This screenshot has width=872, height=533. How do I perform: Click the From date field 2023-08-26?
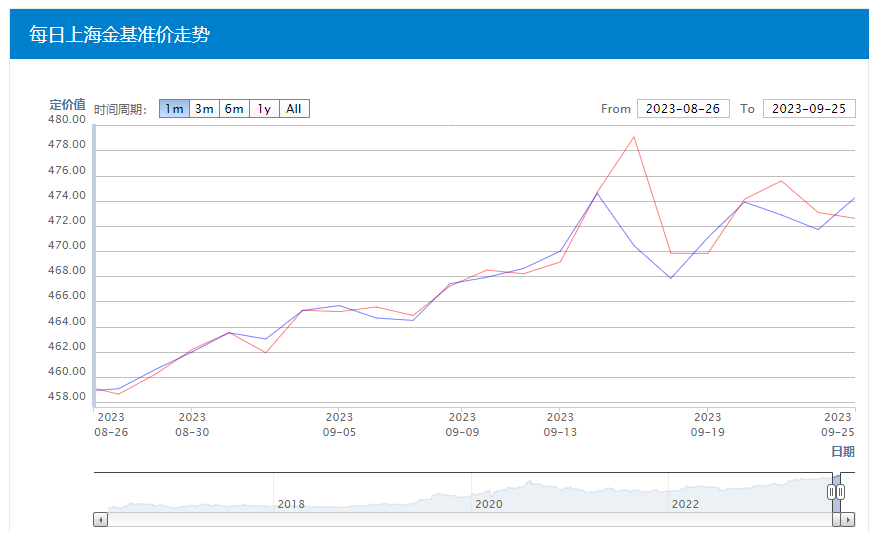683,109
